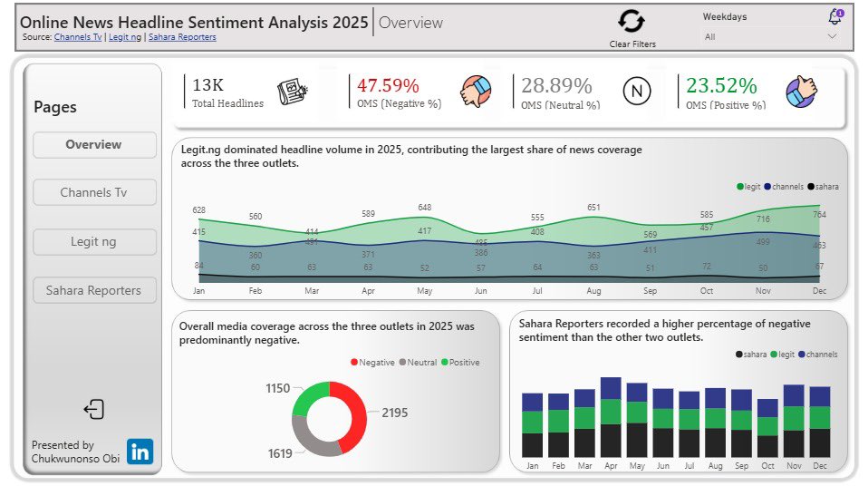Open the Channels Tv source link
This screenshot has width=868, height=486.
[78, 37]
